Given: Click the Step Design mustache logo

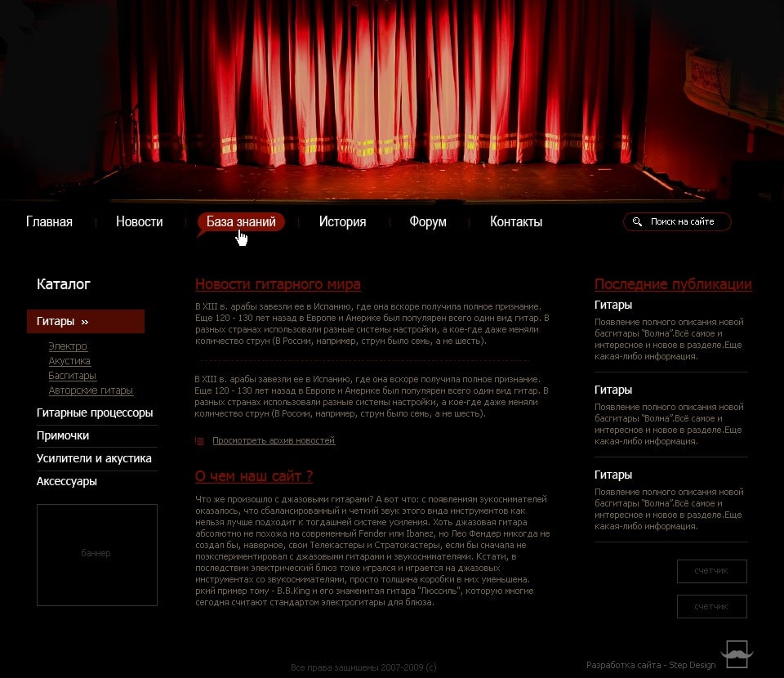Looking at the screenshot, I should click(x=737, y=654).
